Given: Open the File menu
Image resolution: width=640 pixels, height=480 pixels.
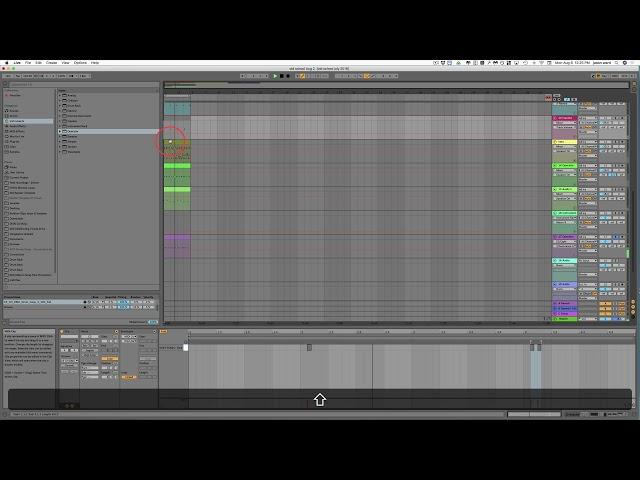Looking at the screenshot, I should pyautogui.click(x=28, y=63).
